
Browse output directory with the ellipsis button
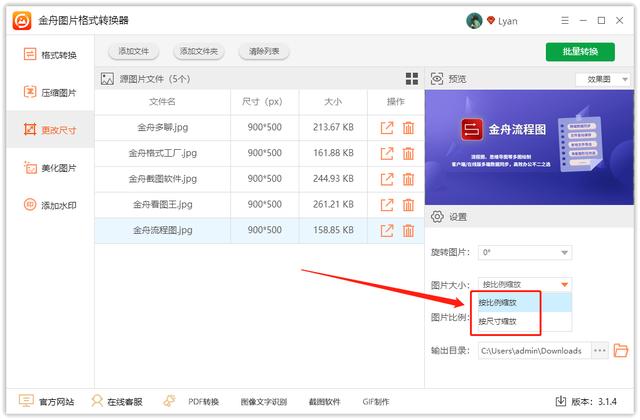[600, 351]
